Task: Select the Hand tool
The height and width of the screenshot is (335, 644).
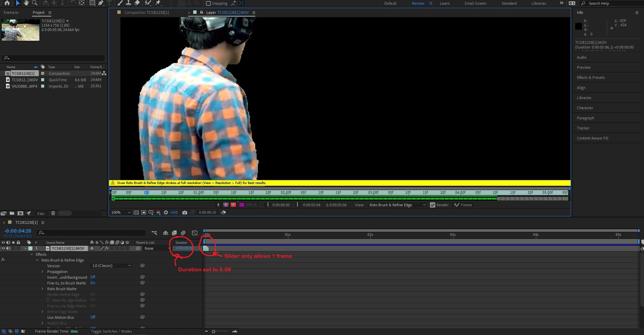Action: (x=27, y=3)
